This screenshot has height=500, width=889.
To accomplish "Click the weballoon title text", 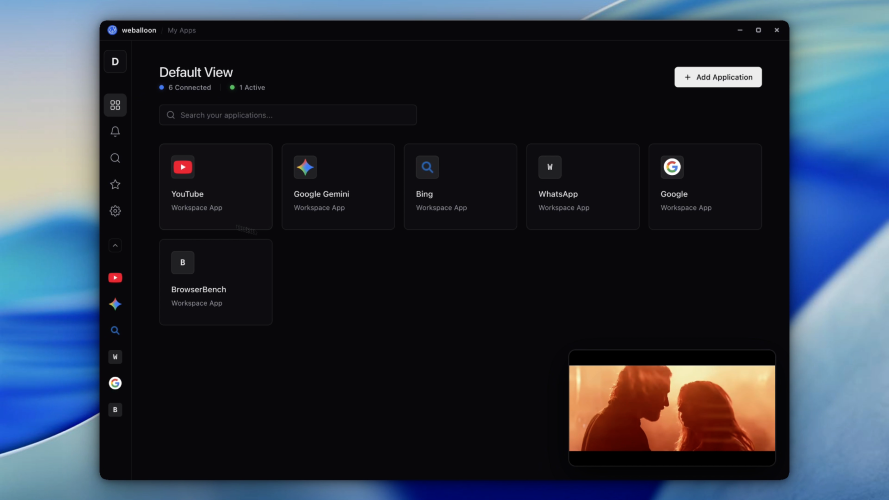I will pyautogui.click(x=139, y=31).
